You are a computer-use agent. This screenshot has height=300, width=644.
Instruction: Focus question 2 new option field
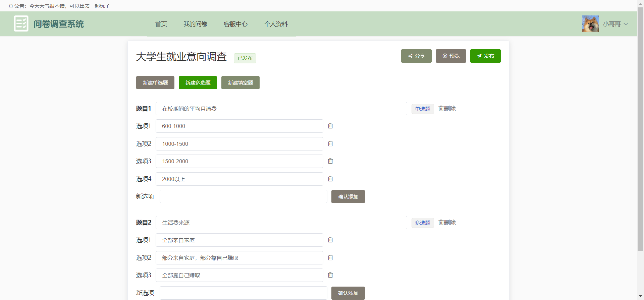[x=244, y=293]
